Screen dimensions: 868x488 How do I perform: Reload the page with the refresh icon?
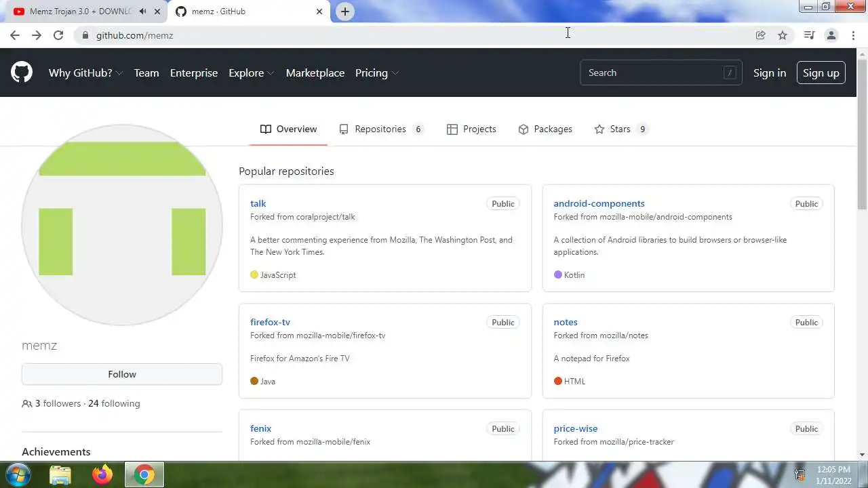click(58, 35)
